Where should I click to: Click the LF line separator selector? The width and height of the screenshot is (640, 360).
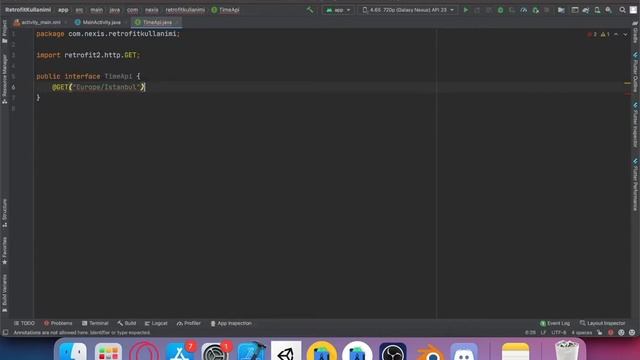coord(543,333)
